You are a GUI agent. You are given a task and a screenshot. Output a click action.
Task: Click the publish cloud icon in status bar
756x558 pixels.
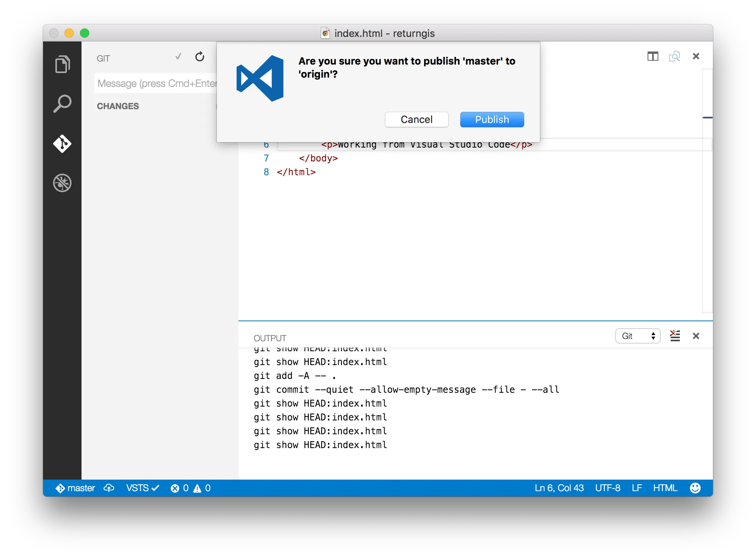pos(109,488)
